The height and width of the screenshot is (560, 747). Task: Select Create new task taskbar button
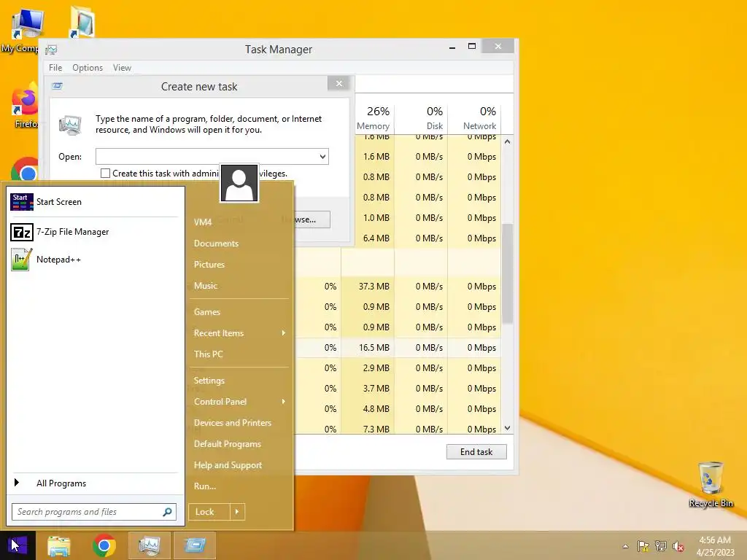click(194, 545)
